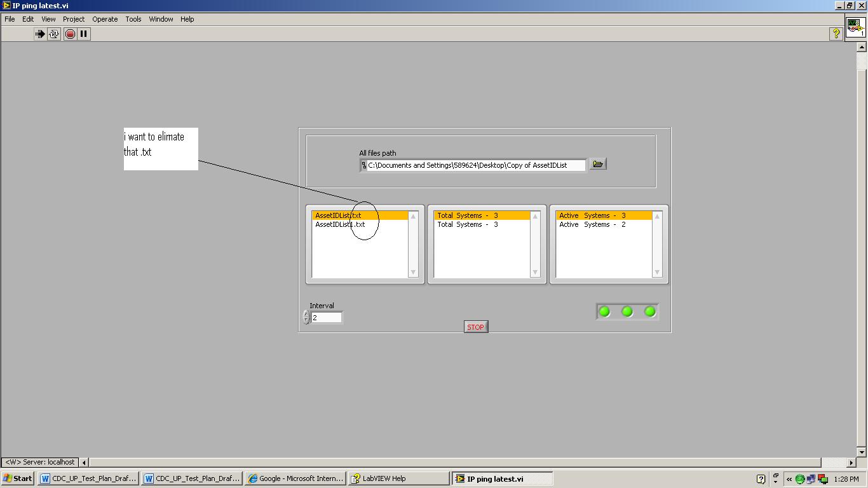Click the LabVIEW title bar app icon
Screen dimensions: 868x488
pyautogui.click(x=6, y=5)
